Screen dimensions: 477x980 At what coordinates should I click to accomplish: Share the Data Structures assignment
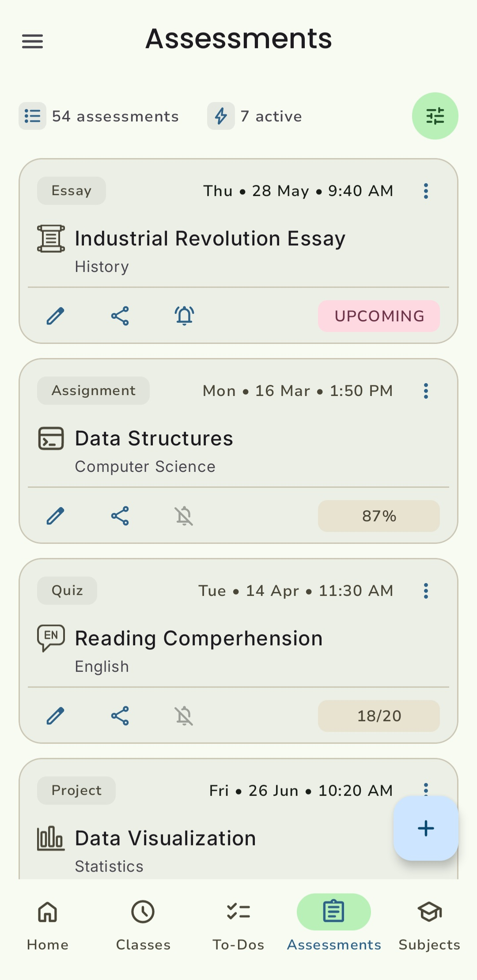coord(120,516)
